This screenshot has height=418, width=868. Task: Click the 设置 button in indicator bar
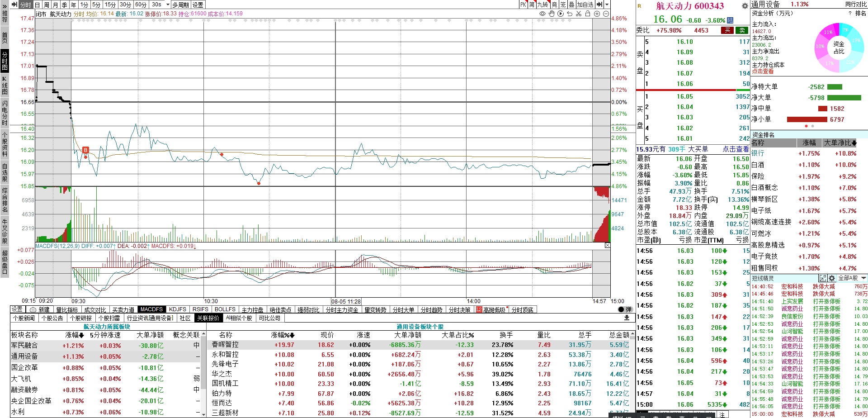(x=17, y=309)
